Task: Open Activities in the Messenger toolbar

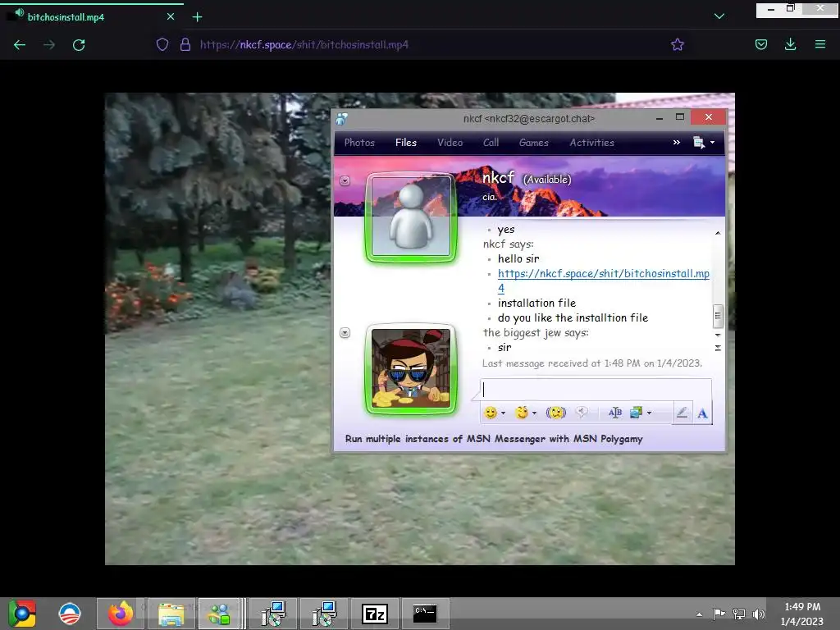Action: 592,143
